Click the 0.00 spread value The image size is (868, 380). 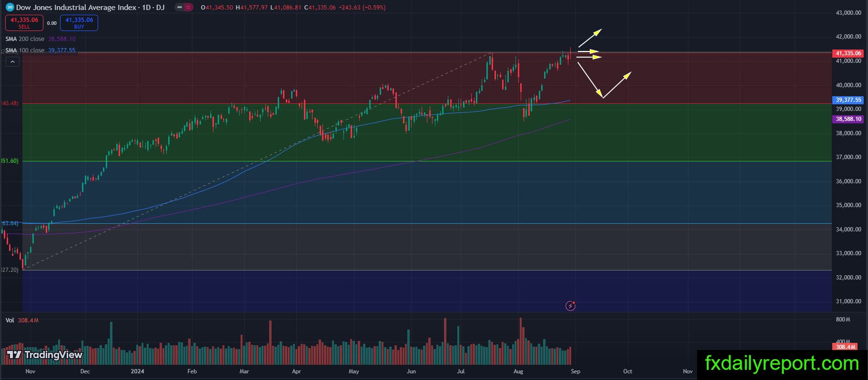pyautogui.click(x=52, y=23)
